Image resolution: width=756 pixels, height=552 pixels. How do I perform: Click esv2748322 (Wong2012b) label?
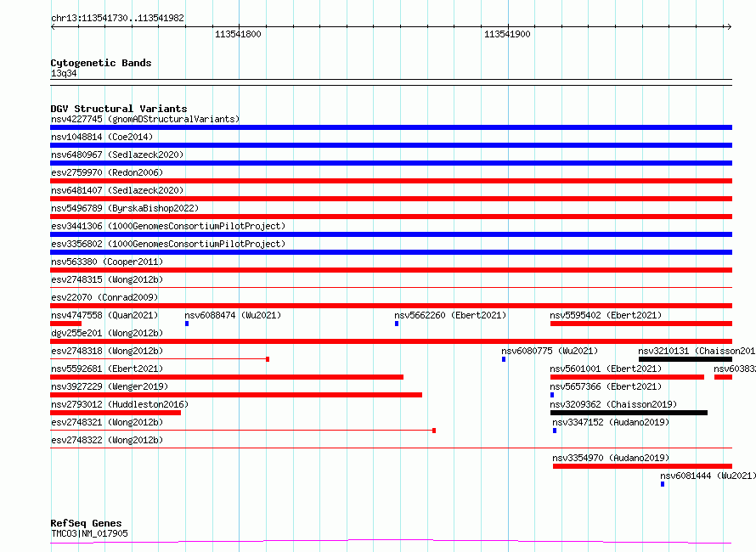[x=107, y=440]
